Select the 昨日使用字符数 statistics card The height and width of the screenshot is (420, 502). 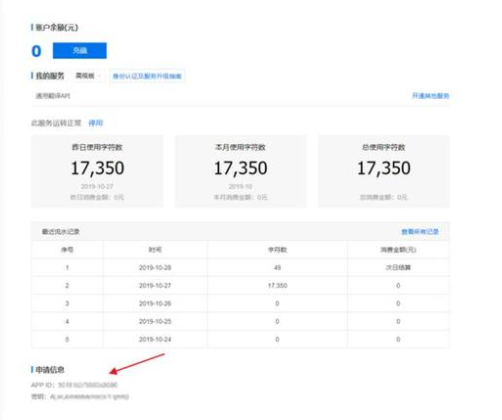[97, 171]
